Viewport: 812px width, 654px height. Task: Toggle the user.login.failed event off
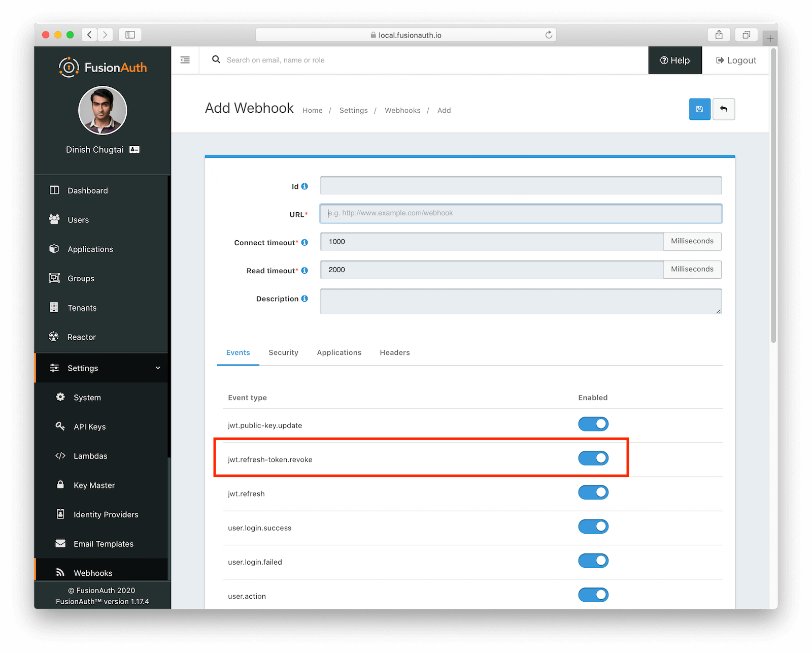tap(593, 561)
